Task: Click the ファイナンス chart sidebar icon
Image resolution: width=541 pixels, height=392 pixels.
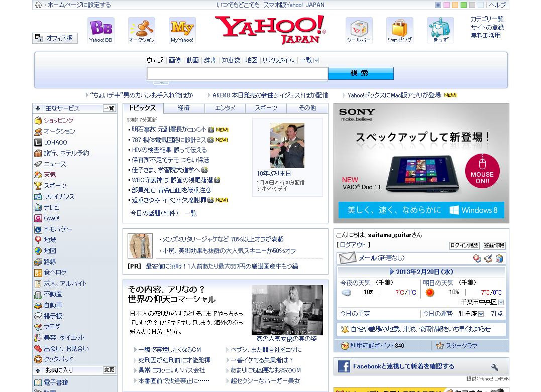Action: pos(38,197)
